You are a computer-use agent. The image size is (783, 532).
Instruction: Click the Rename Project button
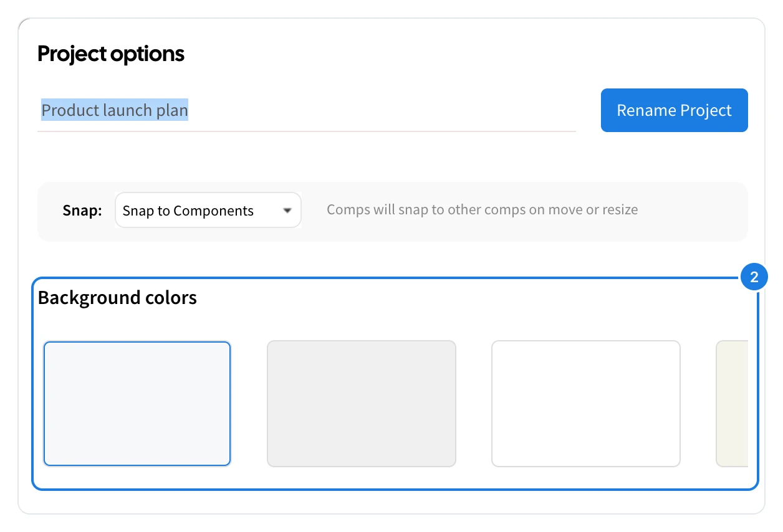click(674, 110)
